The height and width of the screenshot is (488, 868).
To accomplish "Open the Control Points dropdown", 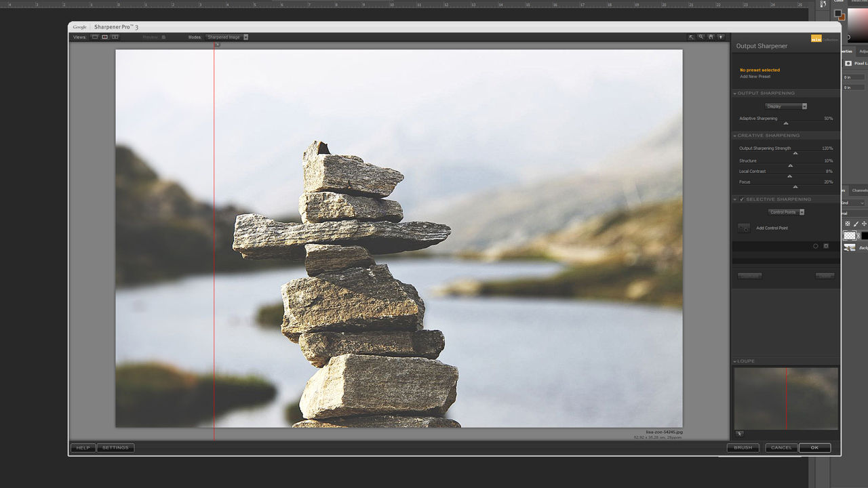I will [786, 212].
